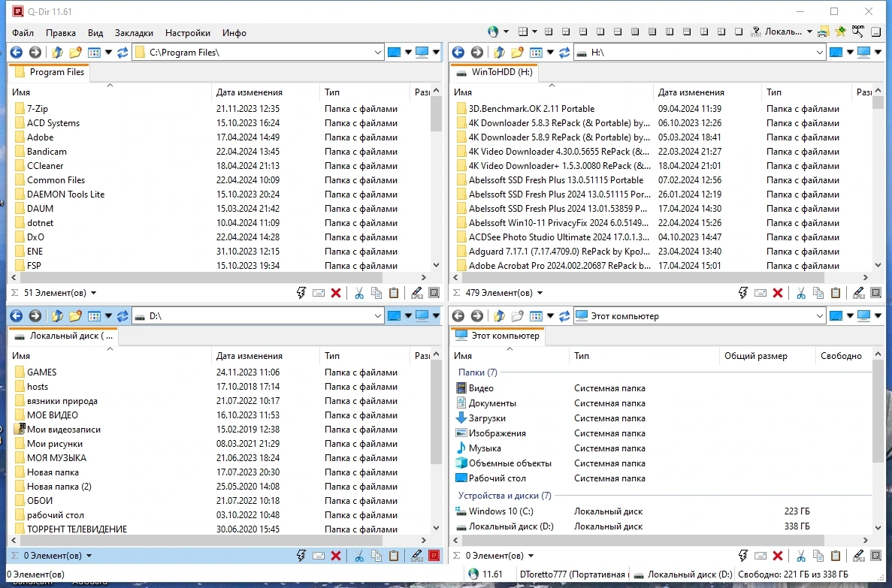Screen dimensions: 892x588
Task: Click rename label icon in 479 Элемент(ов) bar
Action: tap(760, 293)
